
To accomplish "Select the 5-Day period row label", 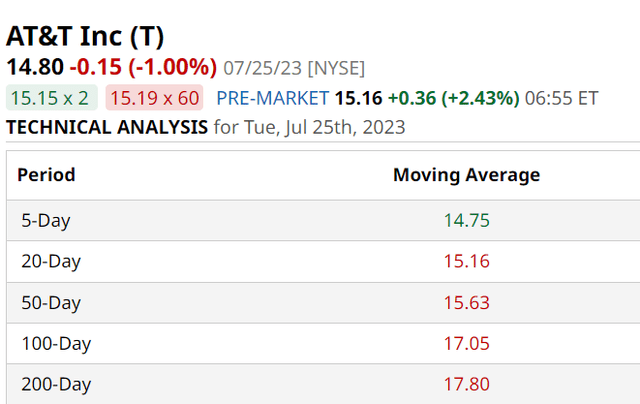I will 46,221.
